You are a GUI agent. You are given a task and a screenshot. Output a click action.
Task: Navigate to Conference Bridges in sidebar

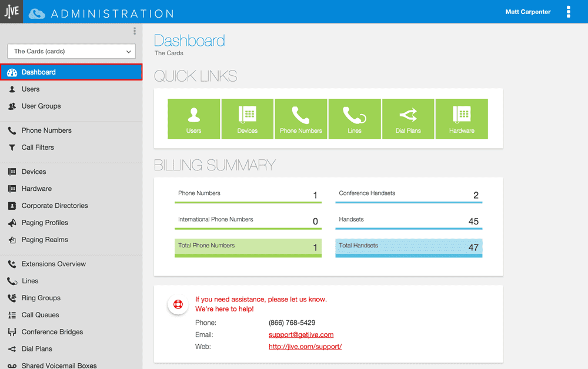pos(52,332)
